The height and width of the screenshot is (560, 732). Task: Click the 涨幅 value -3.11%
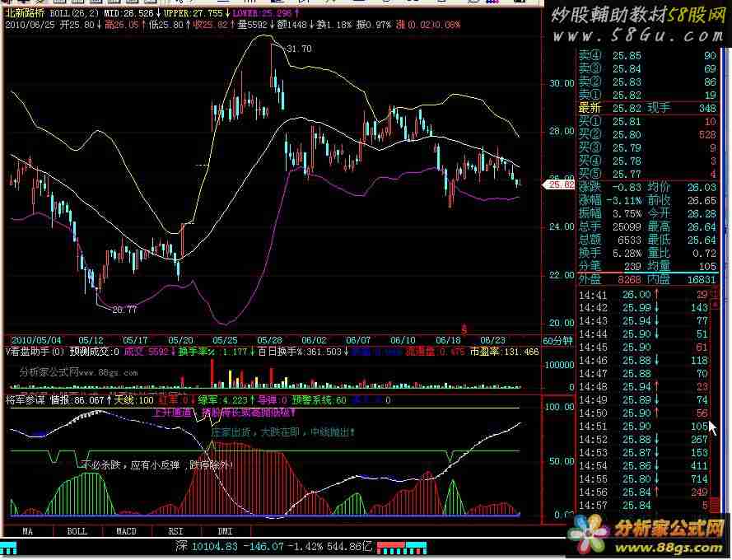pyautogui.click(x=623, y=200)
